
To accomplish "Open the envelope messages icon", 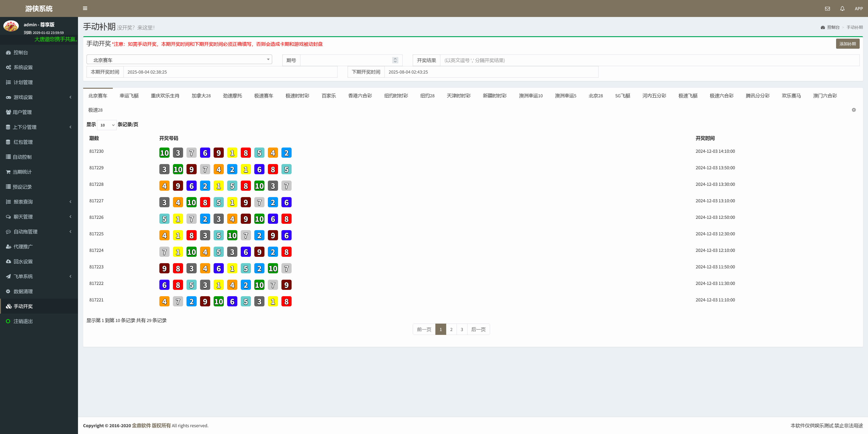I will click(827, 9).
